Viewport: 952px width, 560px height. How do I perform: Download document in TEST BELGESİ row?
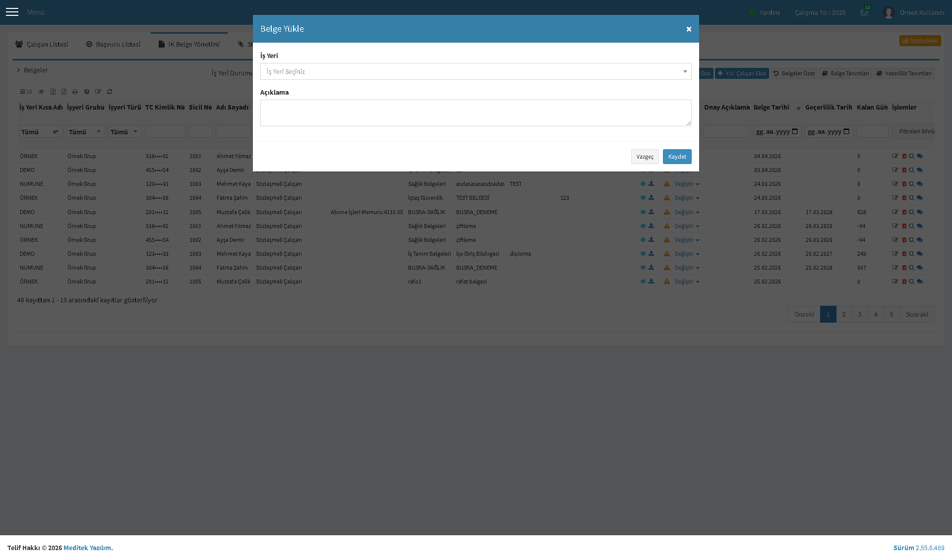click(x=651, y=198)
